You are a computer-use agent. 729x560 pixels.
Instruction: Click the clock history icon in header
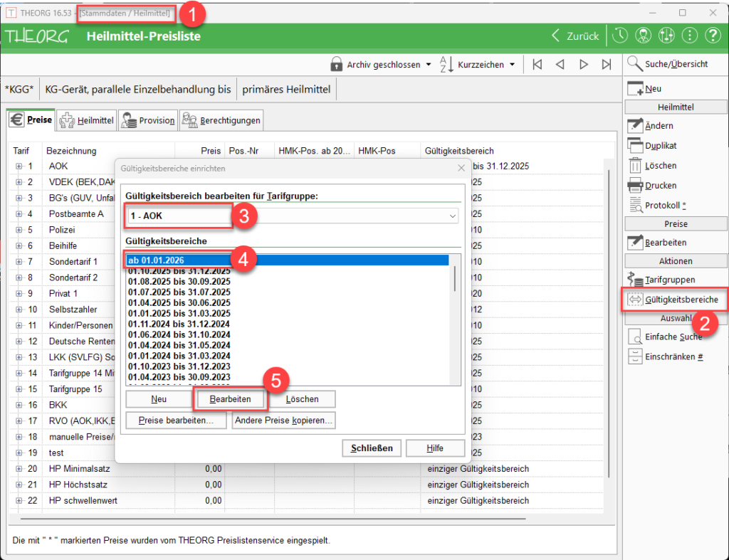coord(621,36)
